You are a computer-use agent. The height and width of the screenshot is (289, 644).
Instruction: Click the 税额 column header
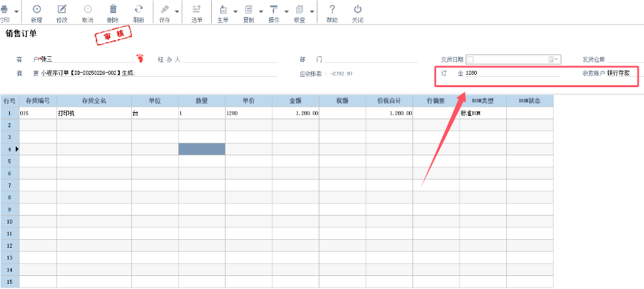tap(342, 101)
